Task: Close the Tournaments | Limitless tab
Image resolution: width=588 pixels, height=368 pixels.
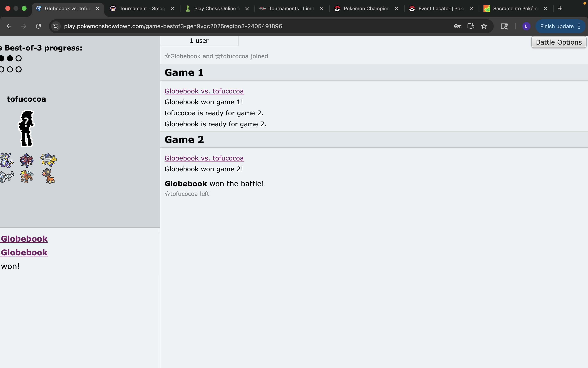Action: pos(322,9)
